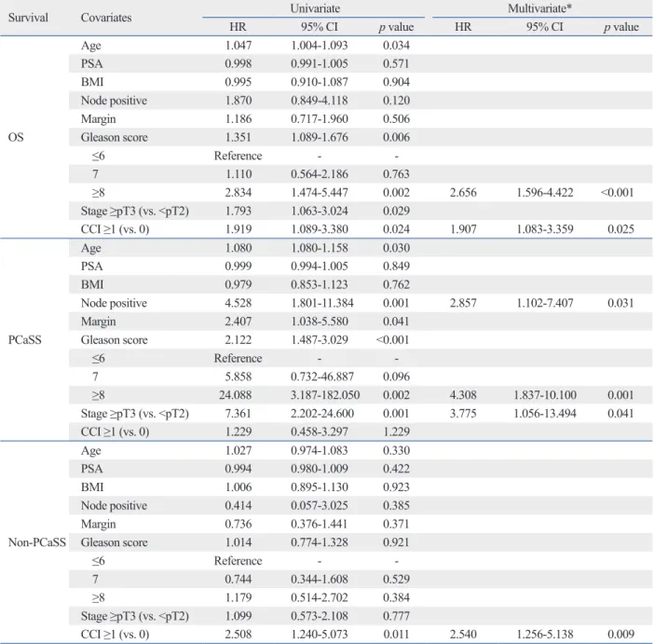Click the p value "0.029"

point(396,211)
